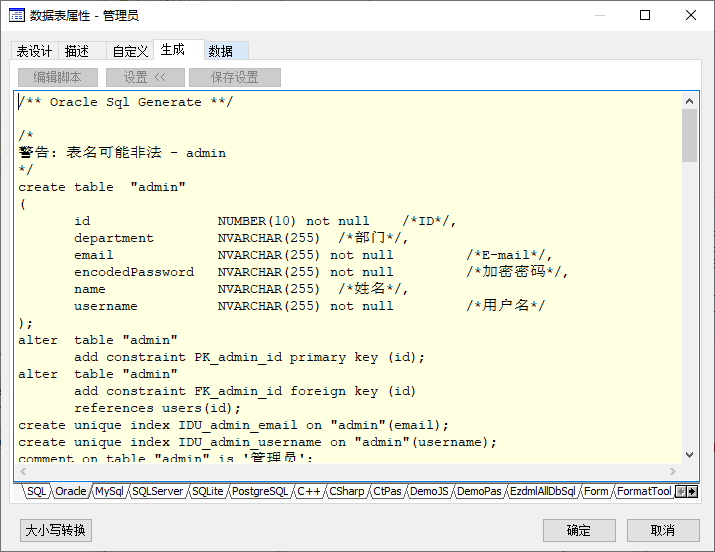Click the table icon in the title bar
Image resolution: width=715 pixels, height=552 pixels.
point(16,15)
